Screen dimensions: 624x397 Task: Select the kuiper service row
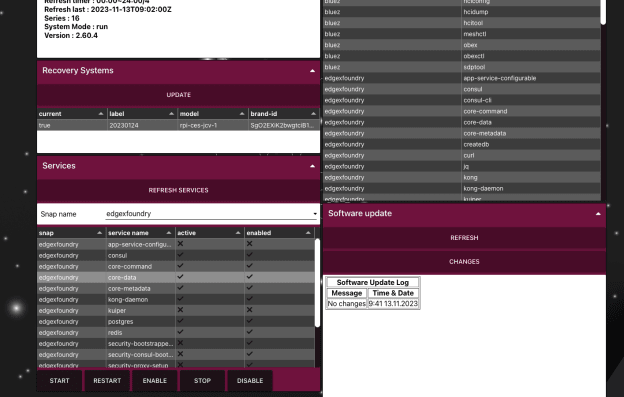point(176,310)
